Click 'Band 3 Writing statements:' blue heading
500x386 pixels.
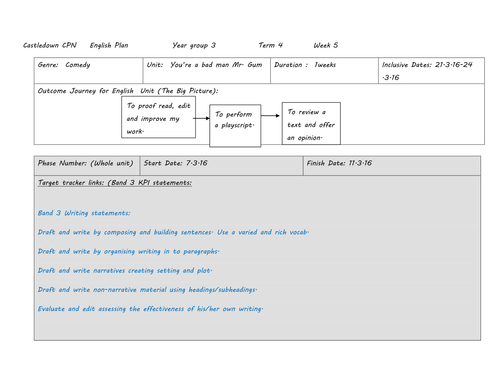pos(84,213)
